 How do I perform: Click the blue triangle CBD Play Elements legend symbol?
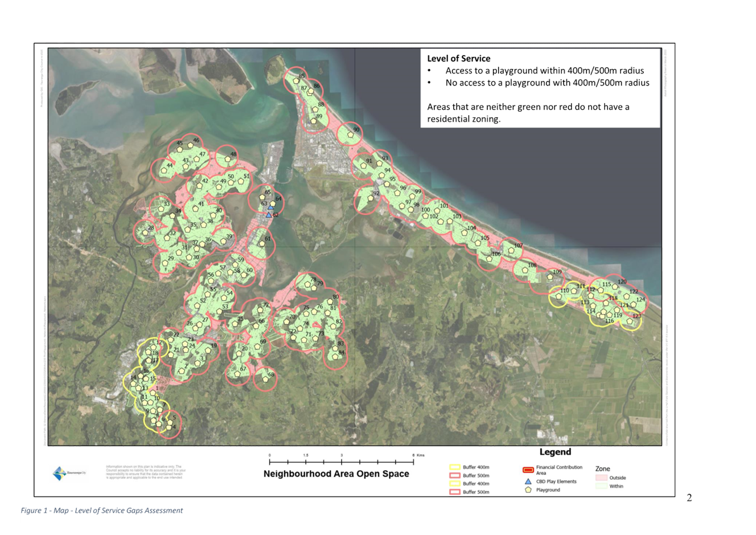tap(528, 481)
